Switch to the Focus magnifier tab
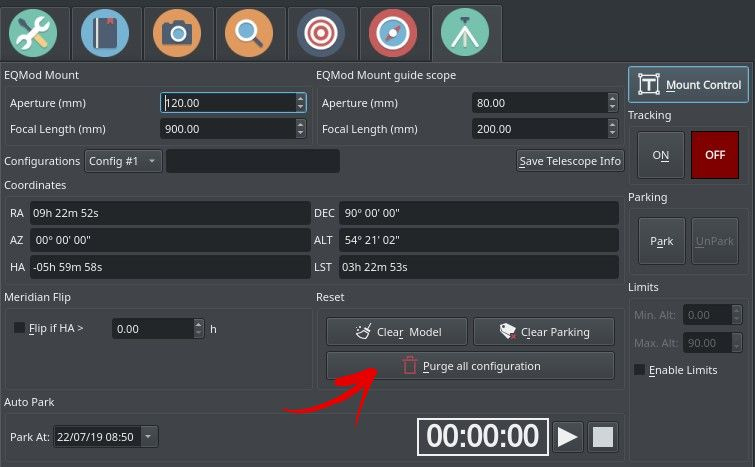The height and width of the screenshot is (467, 755). [249, 33]
